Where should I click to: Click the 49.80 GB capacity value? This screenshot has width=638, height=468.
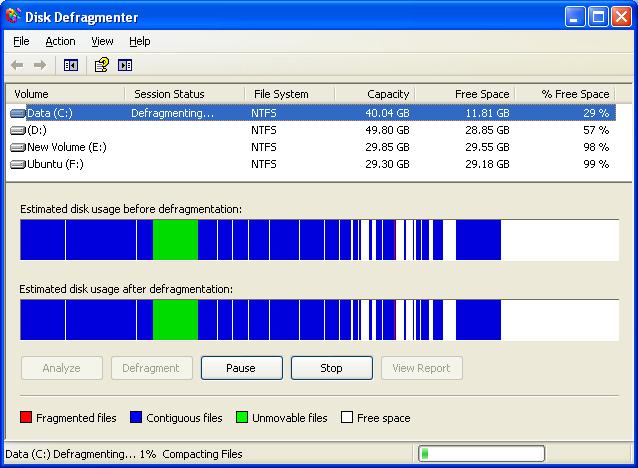(387, 130)
